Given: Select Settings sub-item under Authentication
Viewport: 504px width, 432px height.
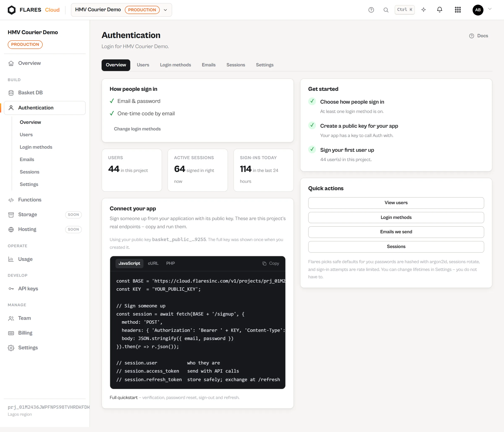Looking at the screenshot, I should tap(29, 184).
